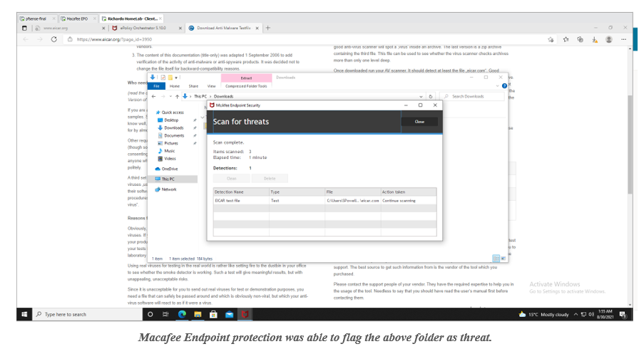Select Downloads in Explorer sidebar
Screen dimensions: 644x349
coord(174,128)
